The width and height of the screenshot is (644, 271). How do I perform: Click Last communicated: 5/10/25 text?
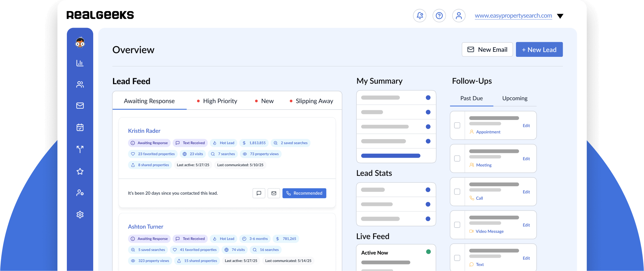click(240, 165)
